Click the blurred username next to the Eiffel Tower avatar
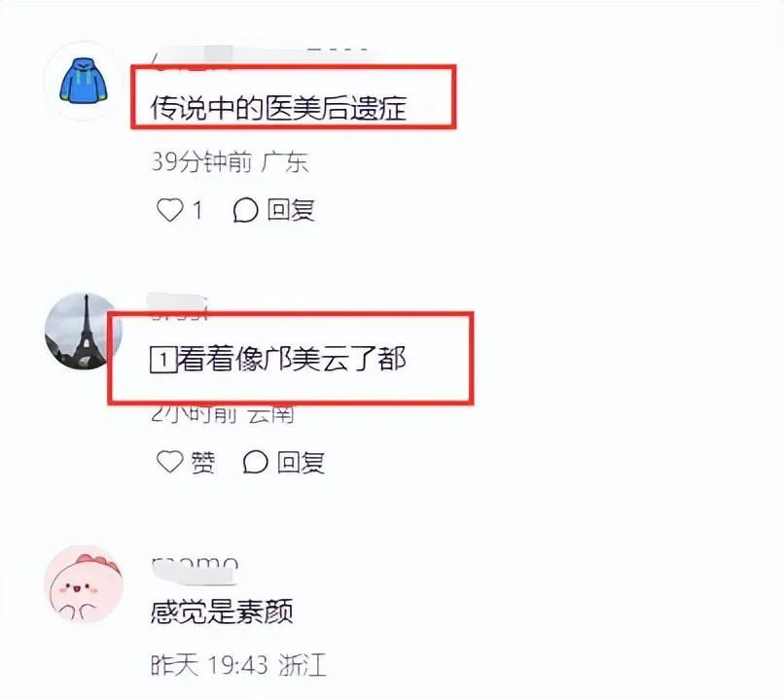Screen dimensions: 784x699 (x=177, y=306)
